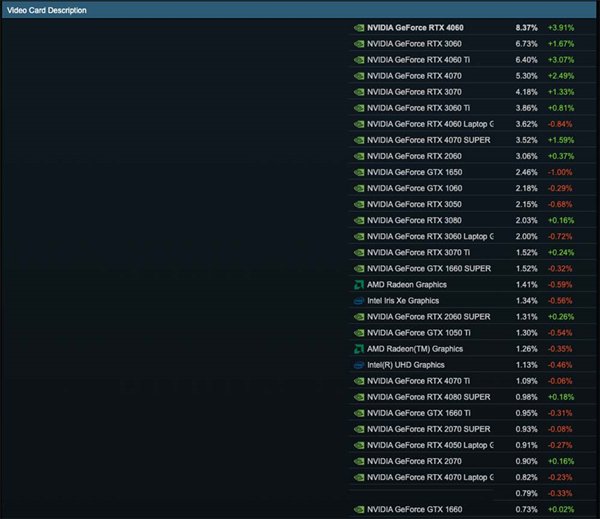Screen dimensions: 600x519
Task: Click the NVIDIA icon next to RTX 4070 Ti
Action: tap(359, 382)
